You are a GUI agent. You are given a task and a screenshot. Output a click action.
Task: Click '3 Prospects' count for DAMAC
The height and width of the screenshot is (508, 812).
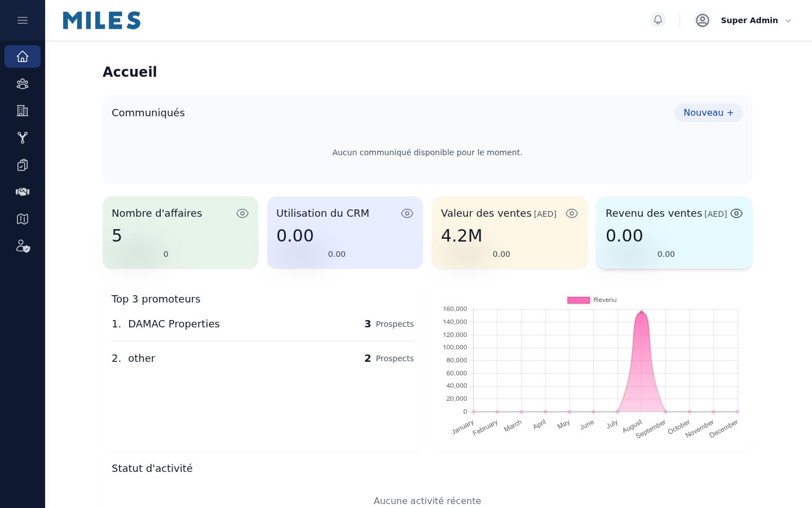pos(389,324)
